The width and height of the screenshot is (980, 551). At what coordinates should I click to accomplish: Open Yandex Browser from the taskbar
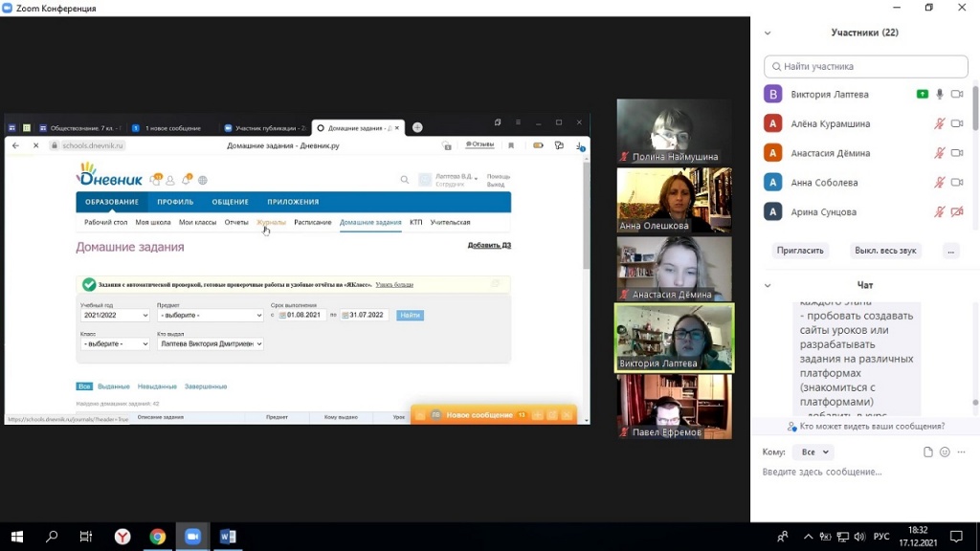[x=122, y=537]
